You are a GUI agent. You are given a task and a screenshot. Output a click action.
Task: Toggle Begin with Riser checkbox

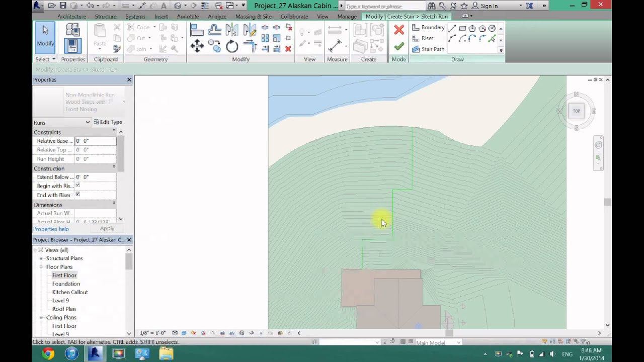point(77,185)
